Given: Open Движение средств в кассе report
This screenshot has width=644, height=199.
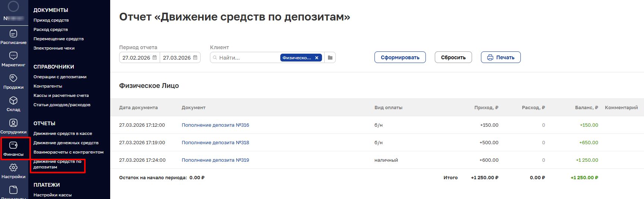Looking at the screenshot, I should pyautogui.click(x=63, y=133).
